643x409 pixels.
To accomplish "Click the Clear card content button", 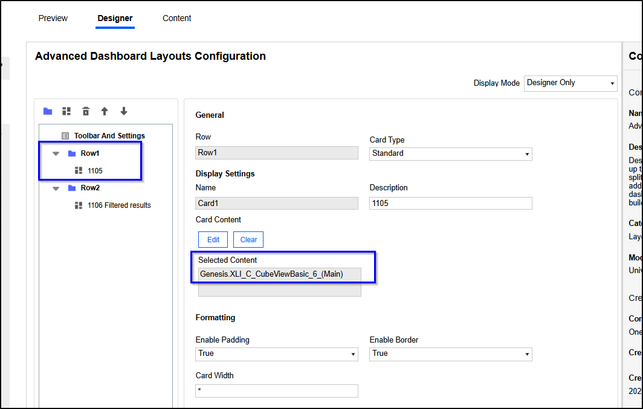I will [x=249, y=240].
